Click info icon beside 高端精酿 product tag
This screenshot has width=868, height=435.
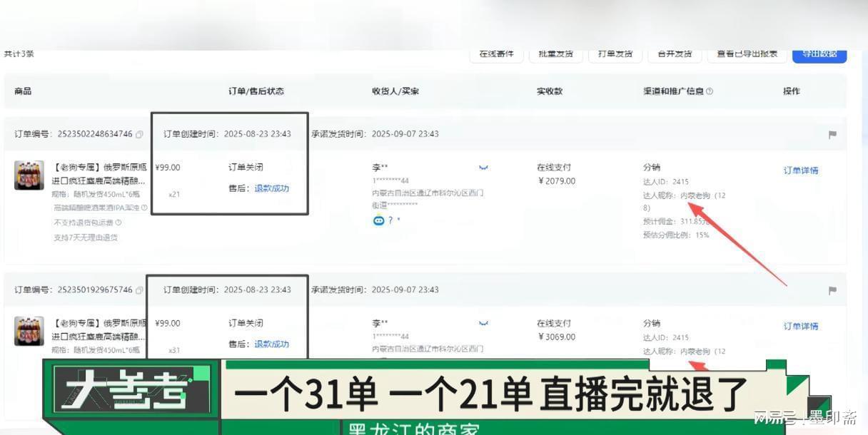144,208
